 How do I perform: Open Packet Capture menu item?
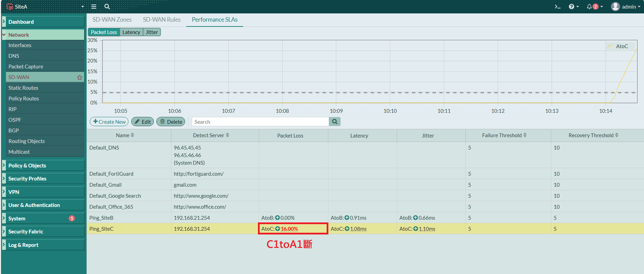[45, 66]
